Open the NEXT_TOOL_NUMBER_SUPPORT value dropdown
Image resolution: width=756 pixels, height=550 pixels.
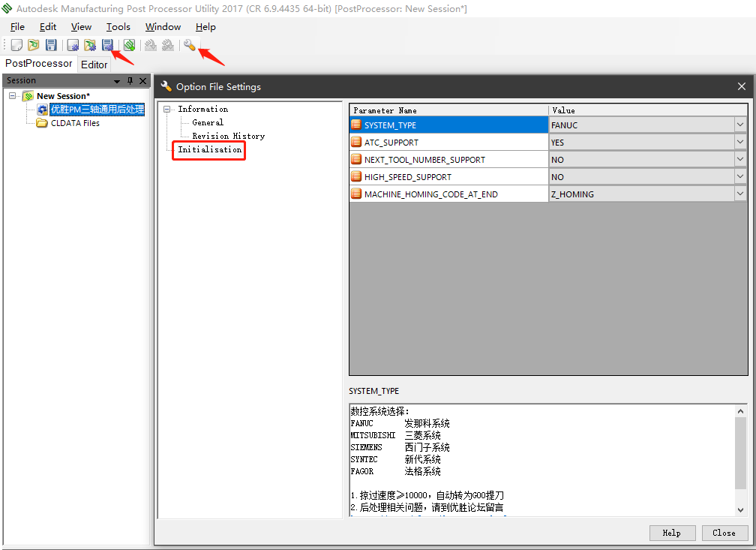click(x=740, y=159)
